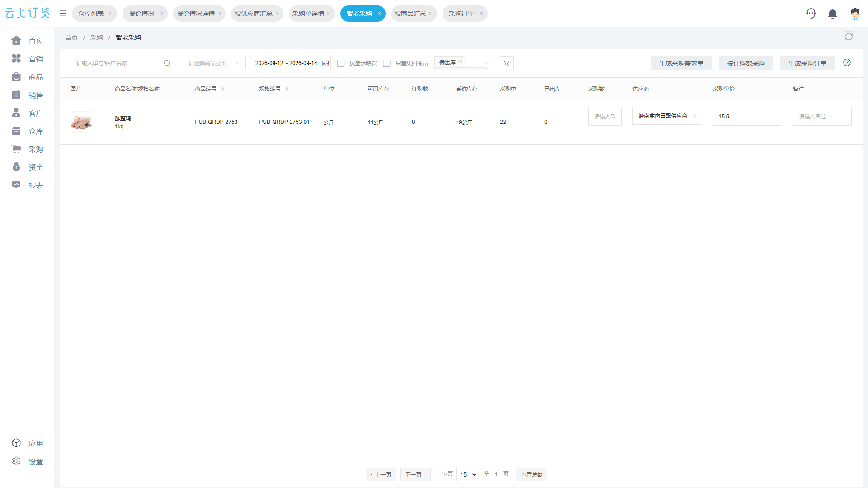Remove the 待出库 filter tag
The image size is (868, 488).
coord(460,62)
